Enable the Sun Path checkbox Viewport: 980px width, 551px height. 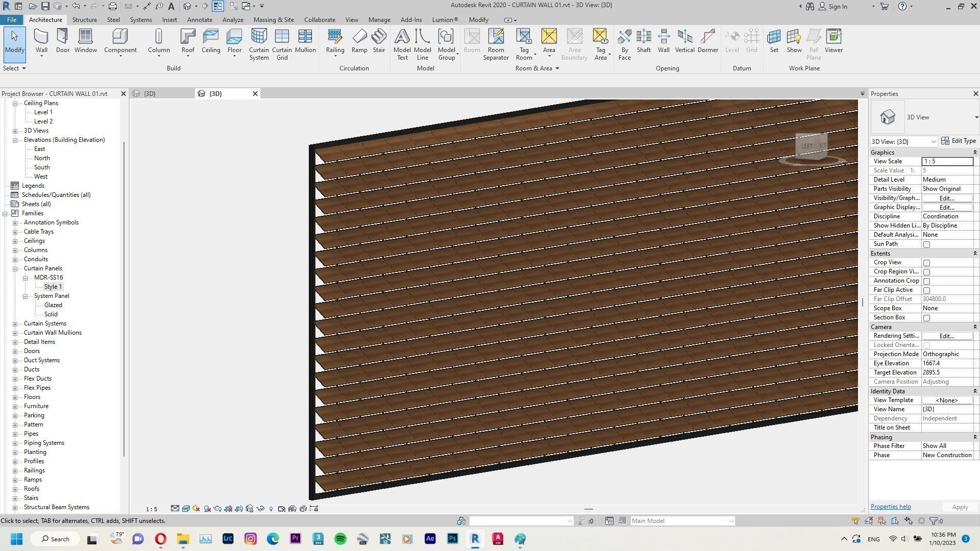[927, 244]
